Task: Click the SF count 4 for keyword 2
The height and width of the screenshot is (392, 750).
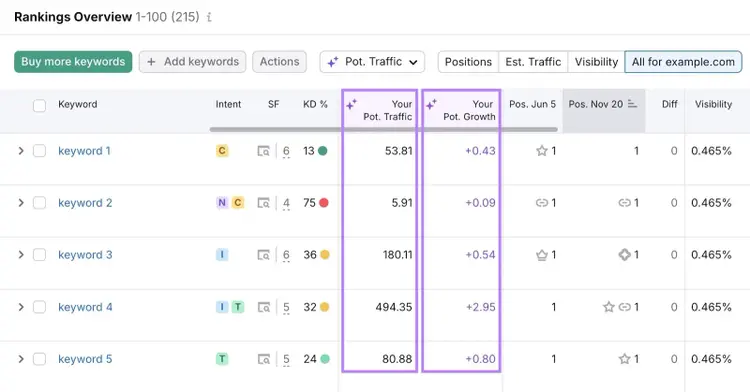Action: click(x=286, y=203)
